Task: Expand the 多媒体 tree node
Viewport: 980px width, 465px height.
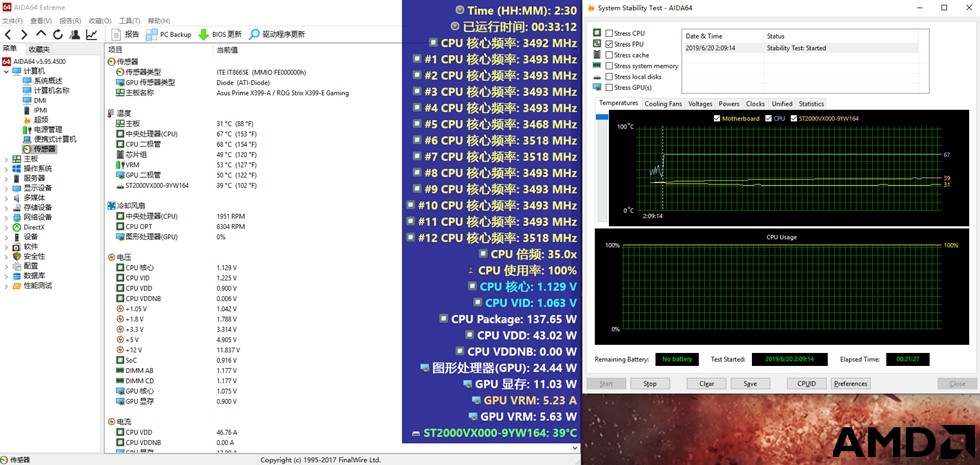Action: coord(6,198)
